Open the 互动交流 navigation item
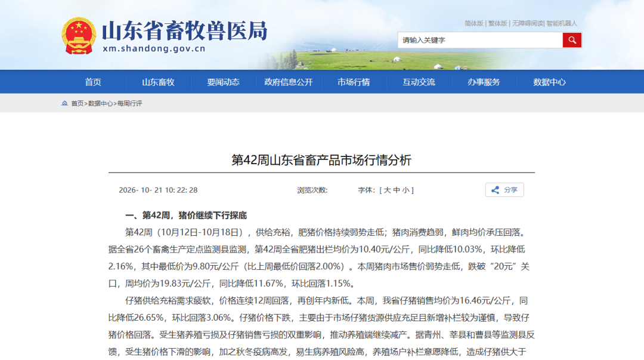This screenshot has width=644, height=360. (x=419, y=82)
